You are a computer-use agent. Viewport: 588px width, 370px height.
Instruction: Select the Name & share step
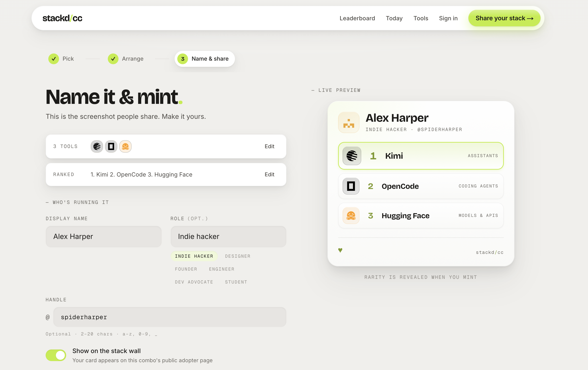pos(204,59)
